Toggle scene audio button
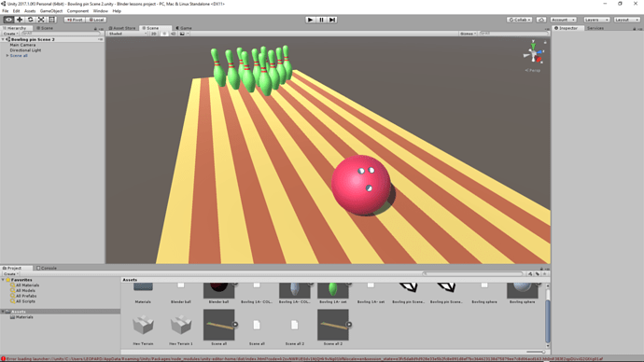The image size is (644, 362). (173, 34)
